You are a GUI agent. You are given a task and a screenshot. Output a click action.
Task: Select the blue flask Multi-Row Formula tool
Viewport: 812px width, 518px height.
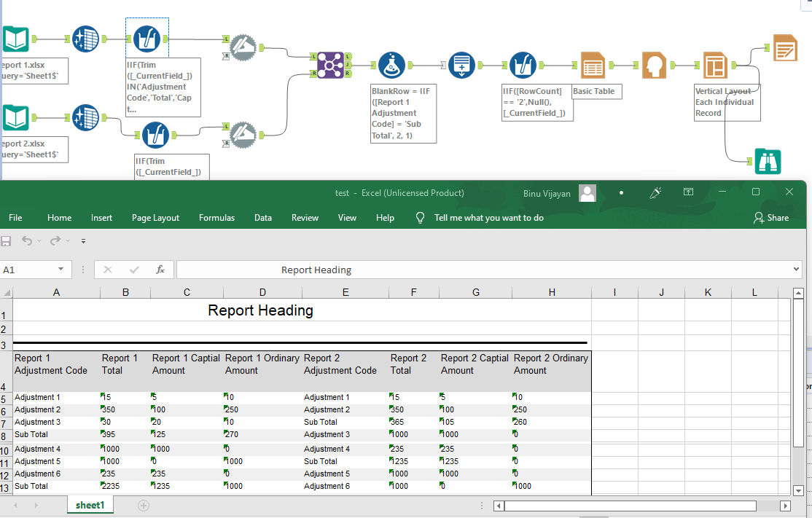coord(391,65)
